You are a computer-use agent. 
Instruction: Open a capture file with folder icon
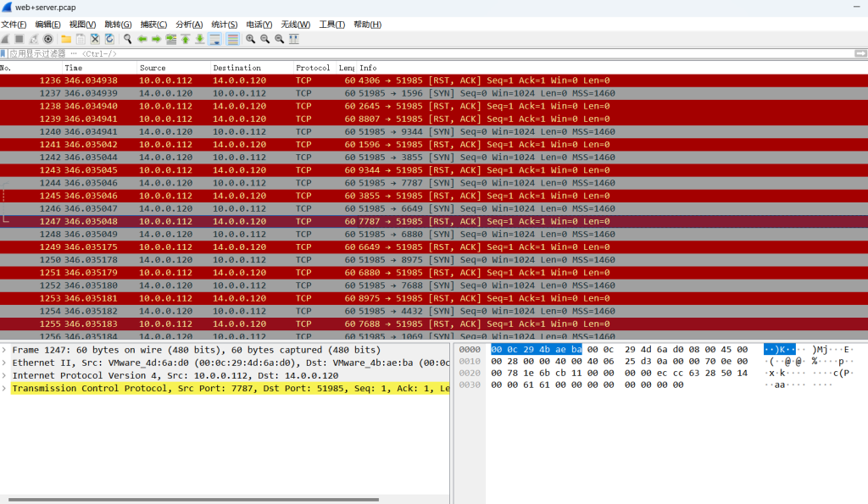(x=66, y=39)
